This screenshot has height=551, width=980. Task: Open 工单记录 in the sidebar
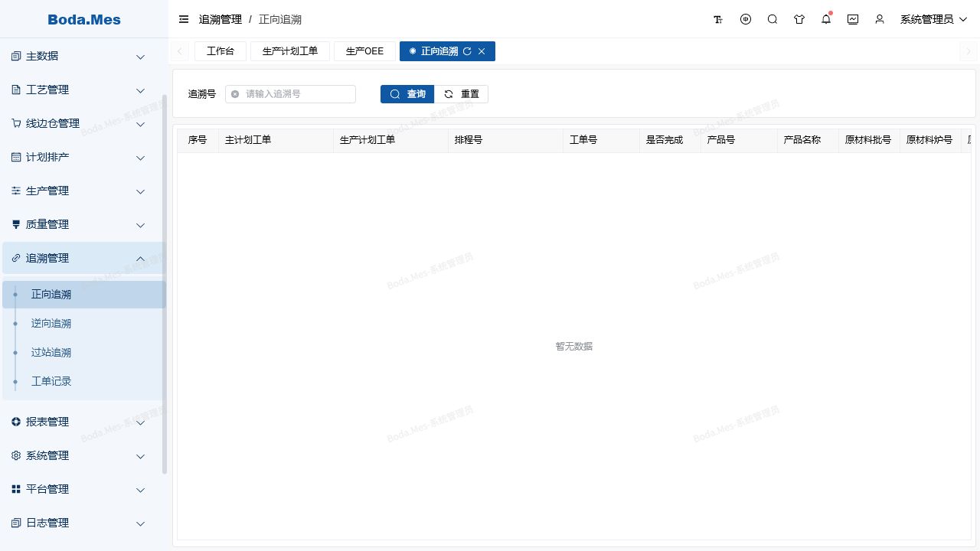84,381
